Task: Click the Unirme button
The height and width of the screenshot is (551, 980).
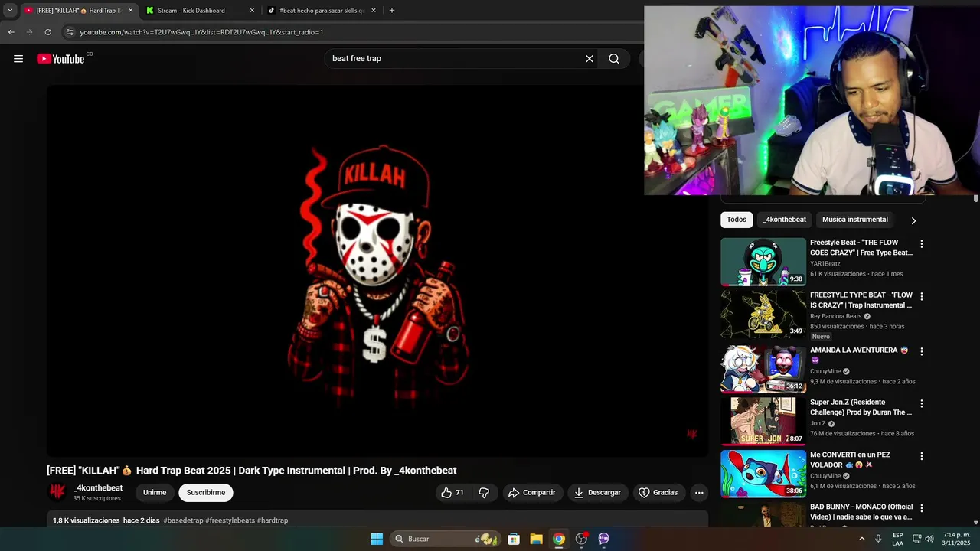Action: pyautogui.click(x=155, y=493)
